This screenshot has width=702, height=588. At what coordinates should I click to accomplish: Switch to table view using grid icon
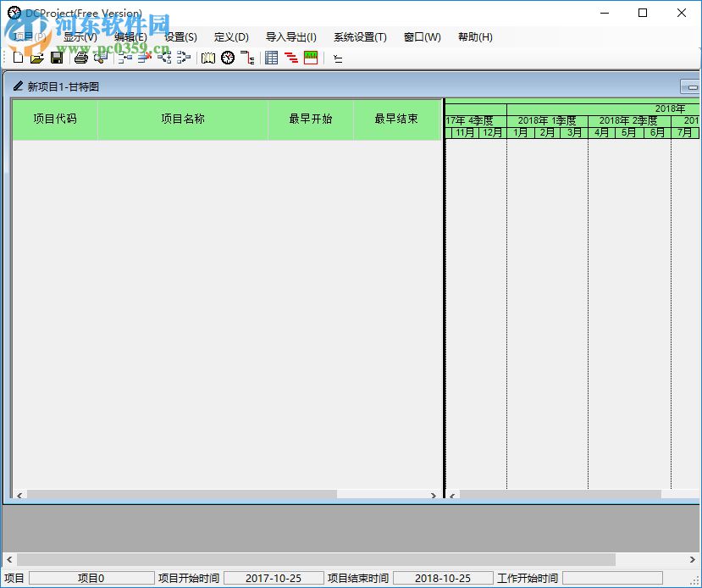tap(271, 58)
